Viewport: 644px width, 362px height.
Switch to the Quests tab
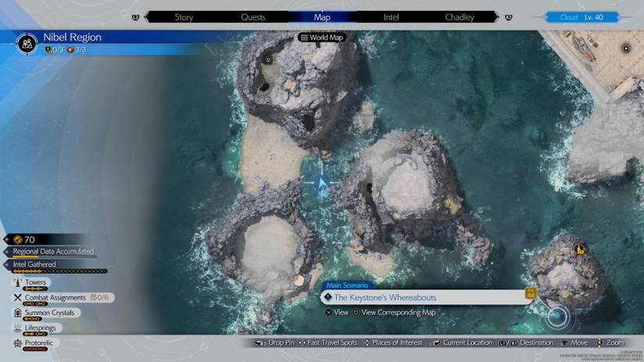pyautogui.click(x=253, y=16)
